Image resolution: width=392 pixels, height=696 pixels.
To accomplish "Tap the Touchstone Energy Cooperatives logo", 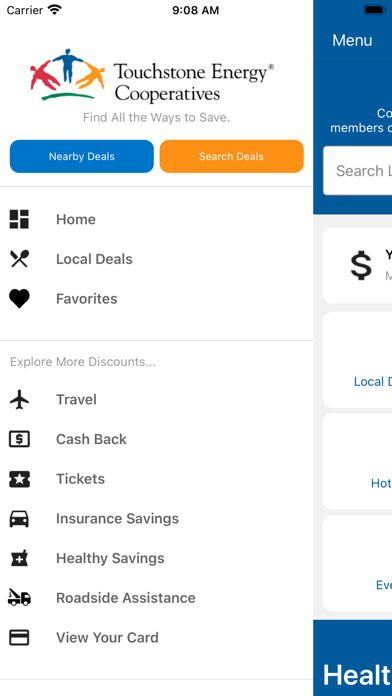I will (152, 76).
